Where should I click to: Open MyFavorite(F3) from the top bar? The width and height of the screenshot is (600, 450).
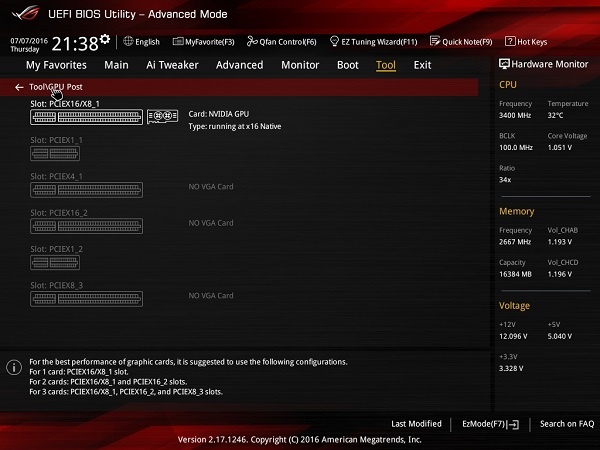[x=204, y=42]
